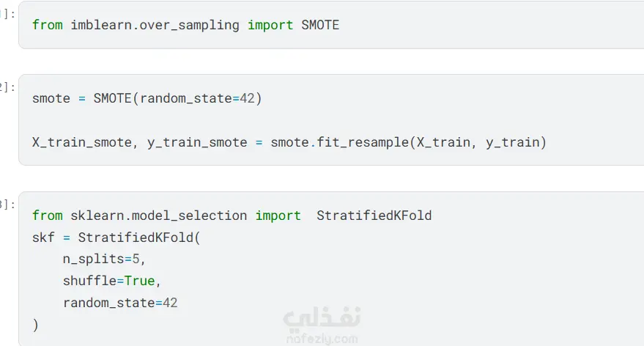Click the closing parenthesis of StratifiedKFold
Viewport: 644px width, 346px height.
click(x=35, y=325)
